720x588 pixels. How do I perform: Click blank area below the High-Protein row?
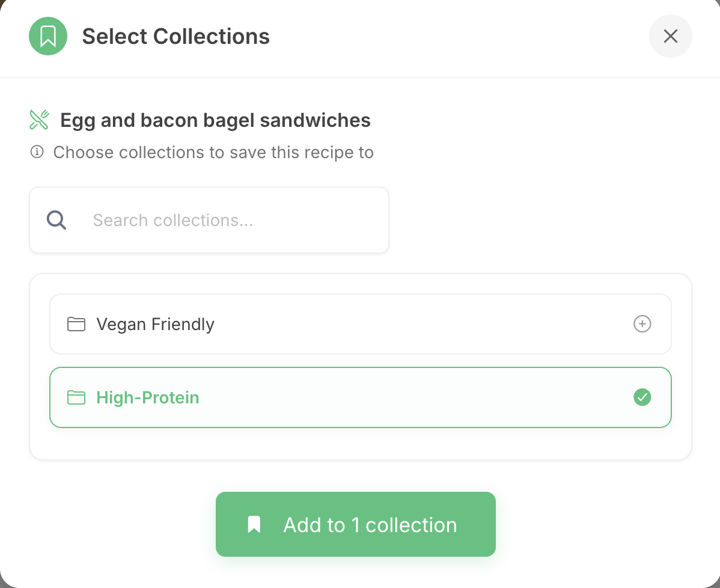click(x=361, y=444)
